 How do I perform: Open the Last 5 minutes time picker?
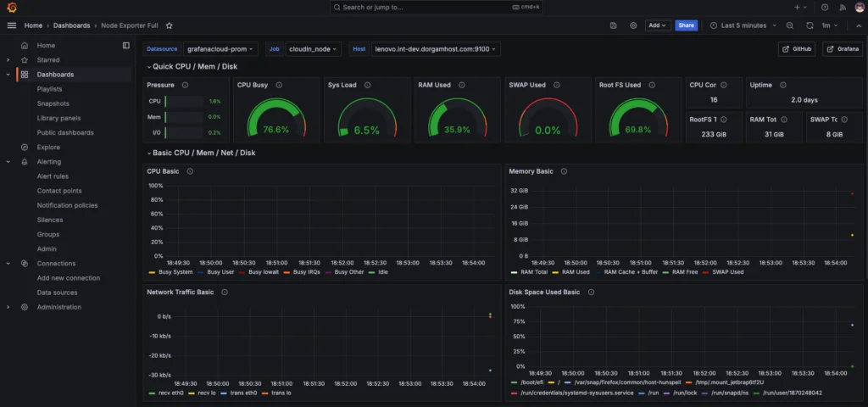[x=742, y=25]
